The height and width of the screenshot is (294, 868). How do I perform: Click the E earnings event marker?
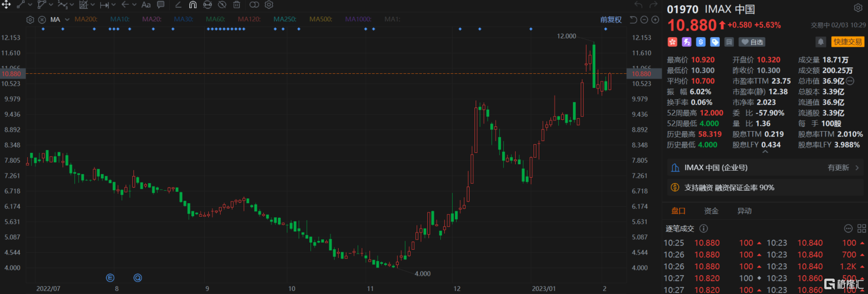(x=109, y=277)
